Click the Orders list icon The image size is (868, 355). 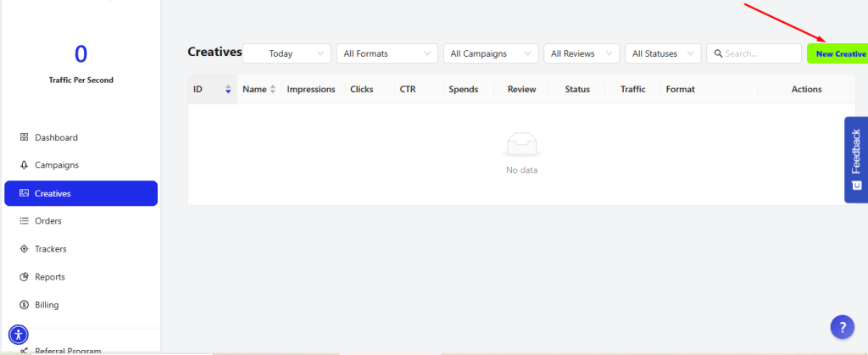pyautogui.click(x=25, y=221)
